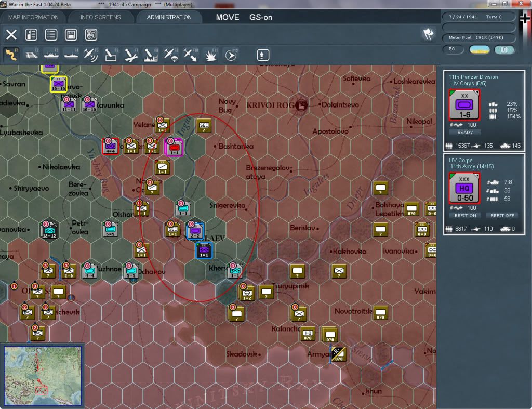Select the red-bordered 4=4 unit counter
Image resolution: width=532 pixels, height=409 pixels.
[x=110, y=146]
